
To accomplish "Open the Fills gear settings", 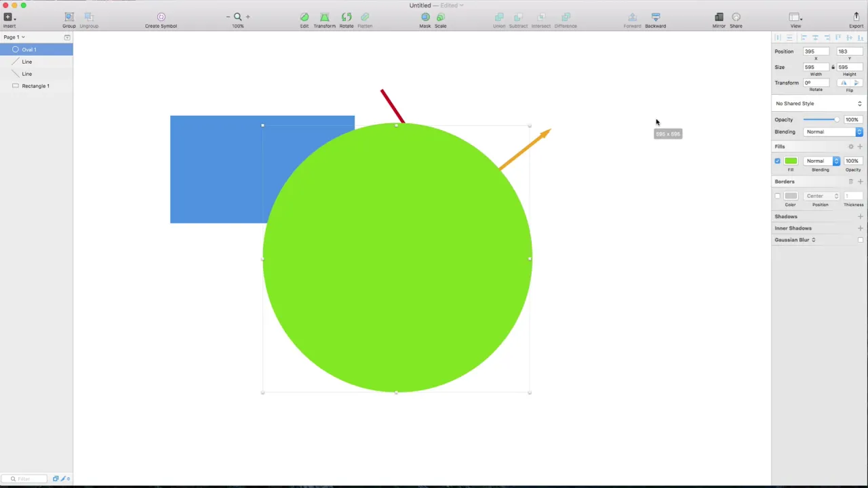I will [851, 146].
